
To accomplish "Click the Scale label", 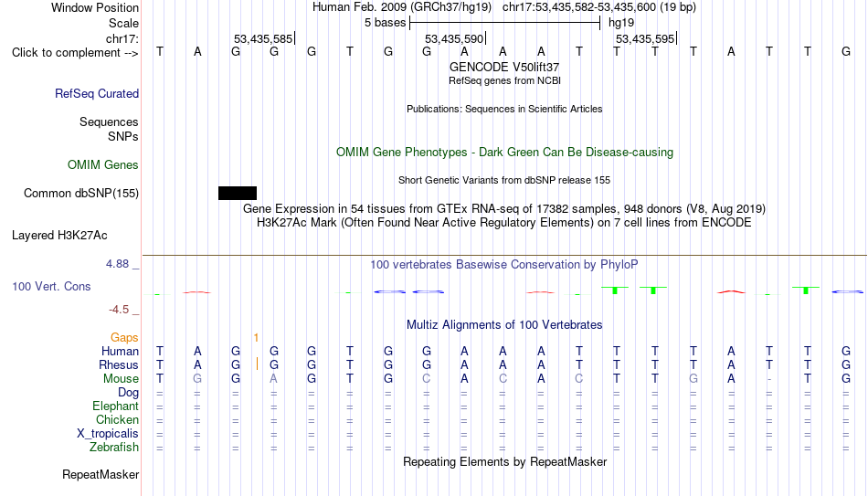I will point(123,23).
